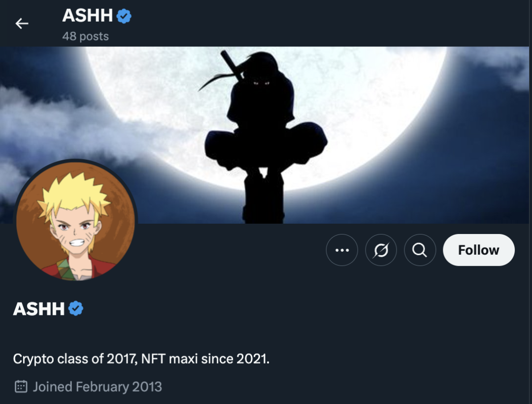Click verified badge beside profile name ASHH

pos(76,309)
